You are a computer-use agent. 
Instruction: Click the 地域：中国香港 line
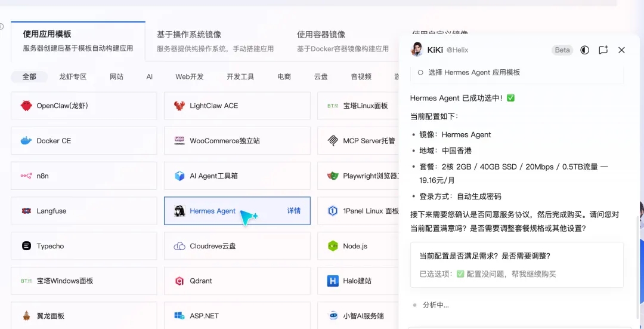pyautogui.click(x=445, y=151)
